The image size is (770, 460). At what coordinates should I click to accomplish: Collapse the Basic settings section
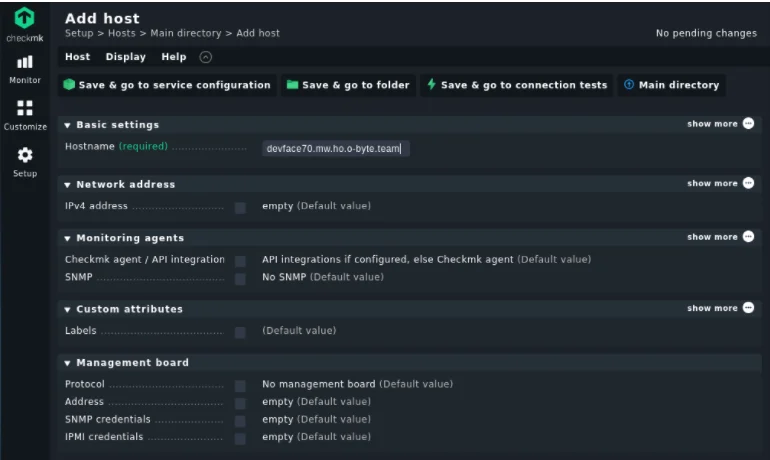68,125
